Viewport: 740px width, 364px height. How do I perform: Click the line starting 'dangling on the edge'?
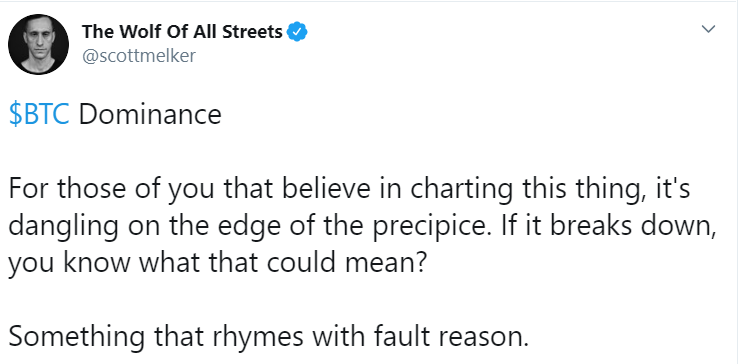362,227
